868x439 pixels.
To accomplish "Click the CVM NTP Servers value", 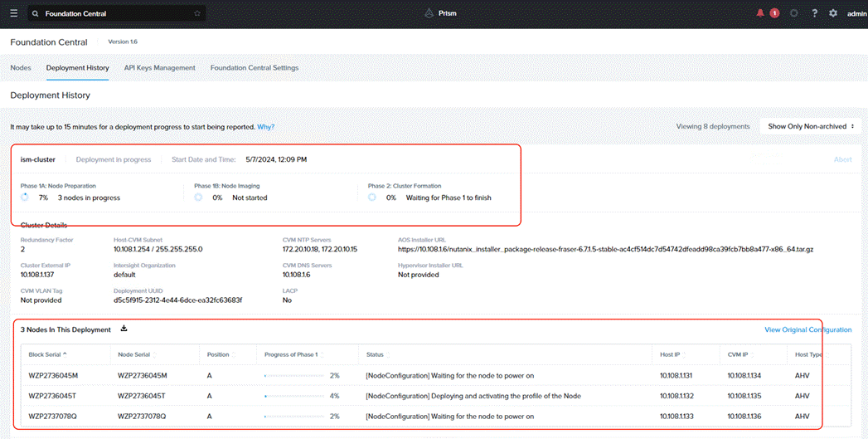I will pos(319,250).
